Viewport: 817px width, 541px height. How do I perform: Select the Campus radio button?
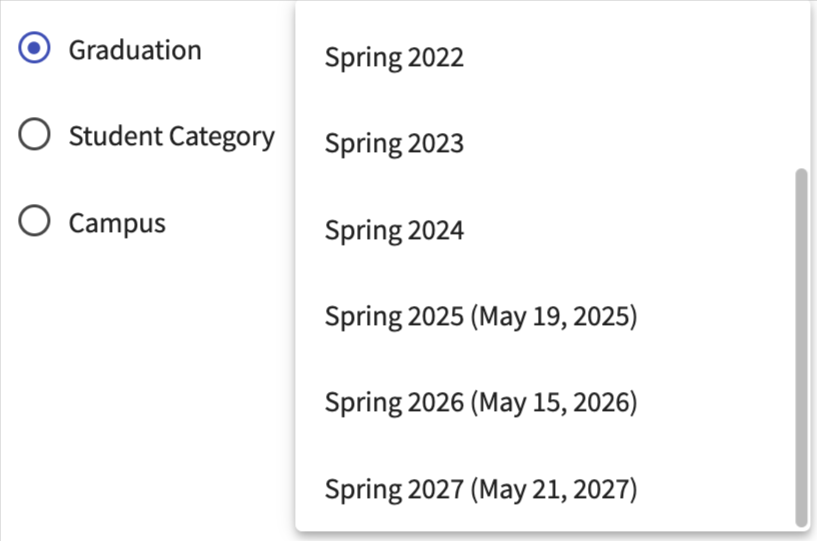[34, 222]
